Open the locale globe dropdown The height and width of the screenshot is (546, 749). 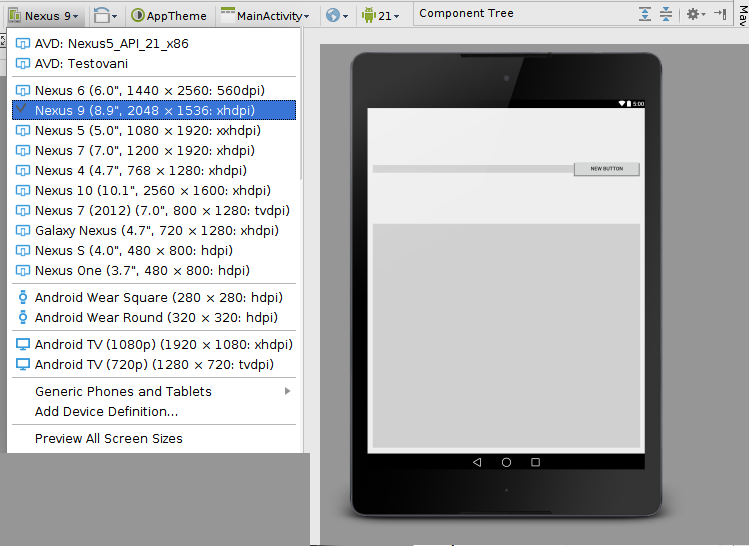pos(337,16)
